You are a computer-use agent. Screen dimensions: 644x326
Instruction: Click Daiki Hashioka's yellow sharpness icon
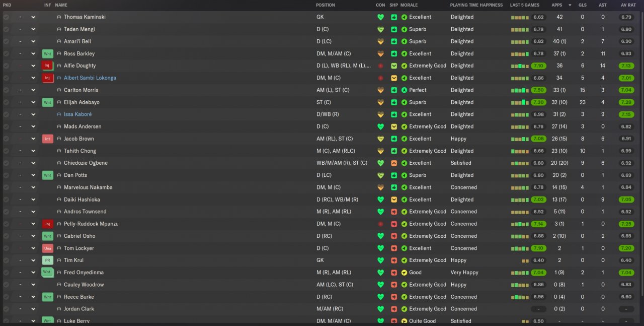tap(394, 200)
